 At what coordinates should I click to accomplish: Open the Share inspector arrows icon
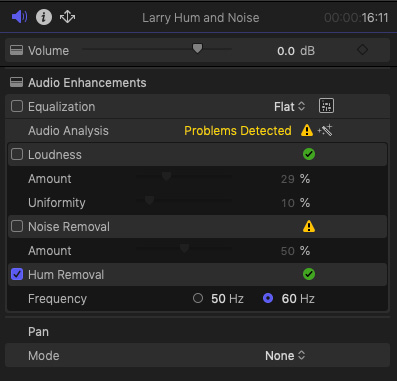click(x=67, y=17)
